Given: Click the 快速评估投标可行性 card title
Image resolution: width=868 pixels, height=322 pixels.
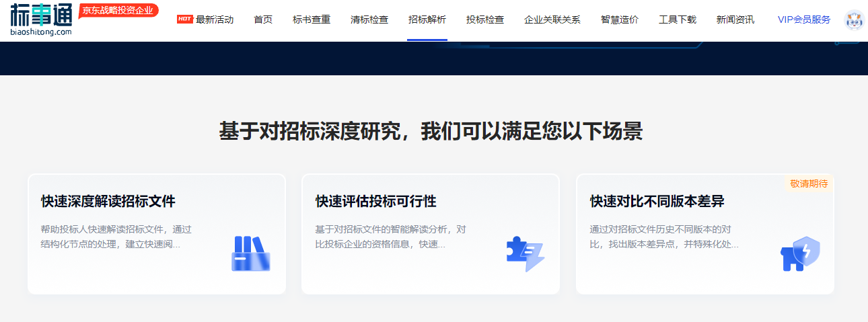Looking at the screenshot, I should (376, 201).
